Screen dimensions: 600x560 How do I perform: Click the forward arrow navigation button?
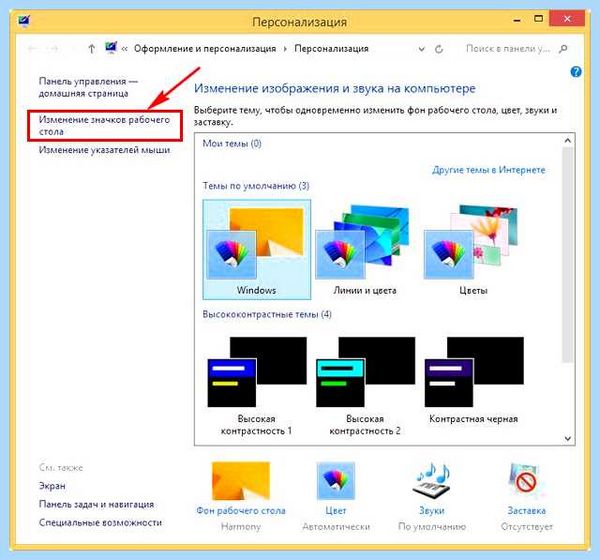(52, 49)
